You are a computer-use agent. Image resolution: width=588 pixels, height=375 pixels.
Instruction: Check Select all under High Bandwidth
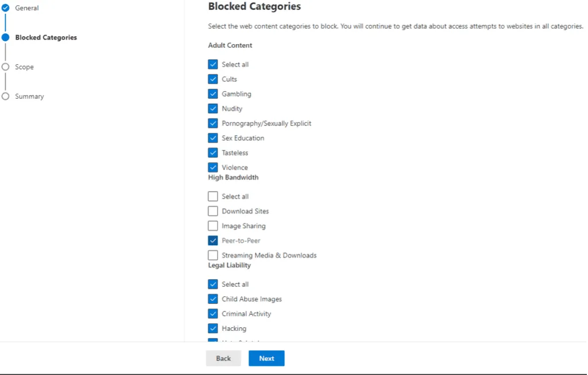click(x=213, y=196)
